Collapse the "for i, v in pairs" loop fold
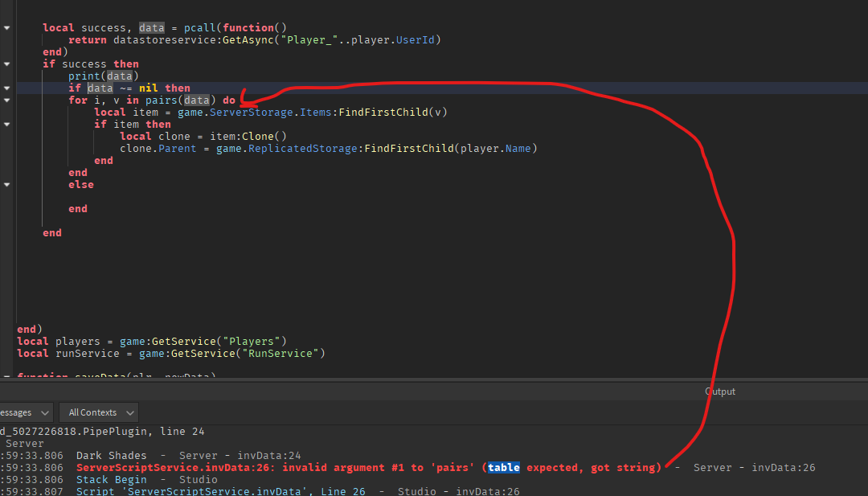 [6, 100]
